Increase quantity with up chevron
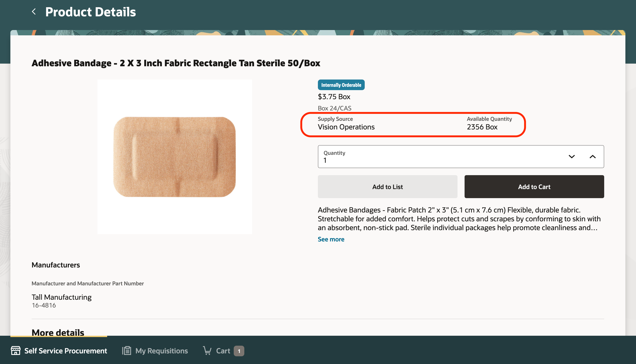 592,157
